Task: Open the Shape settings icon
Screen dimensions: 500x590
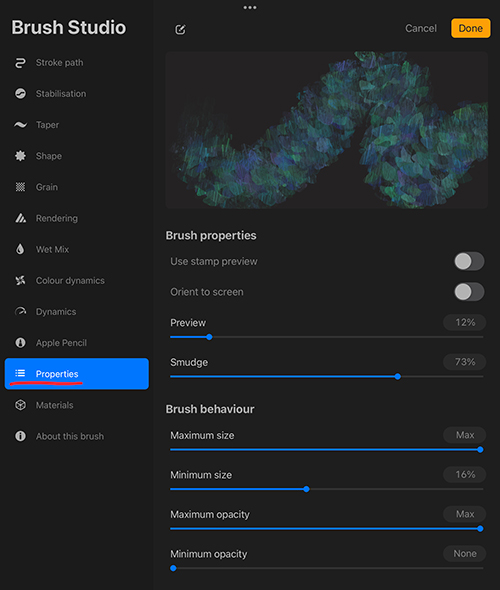Action: coord(20,156)
